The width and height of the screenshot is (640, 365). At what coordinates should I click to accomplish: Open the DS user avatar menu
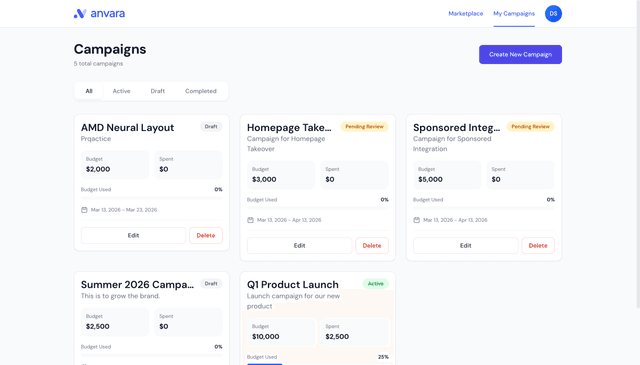553,13
